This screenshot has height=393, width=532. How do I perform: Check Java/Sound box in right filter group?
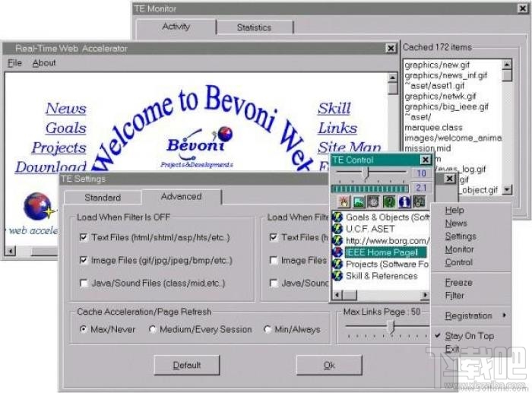click(x=273, y=283)
